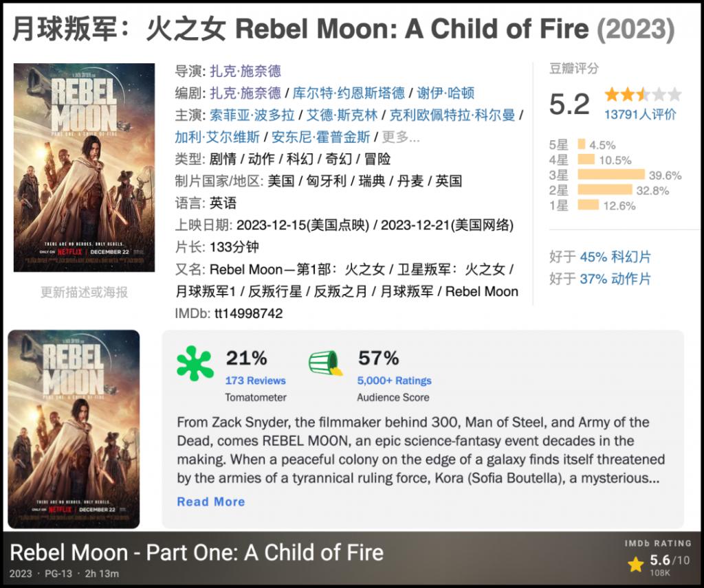Viewport: 704px width, 588px height.
Task: Open the top Rebel Moon poster thumbnail
Action: (x=84, y=167)
